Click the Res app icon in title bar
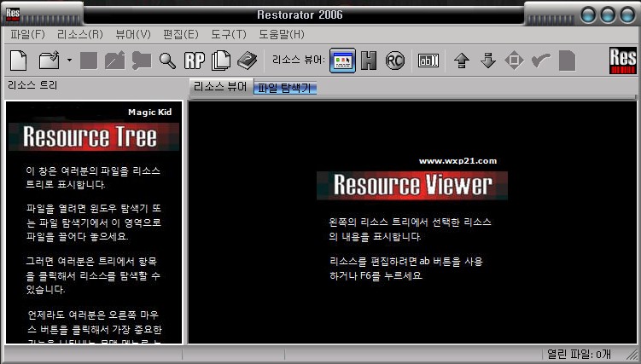 click(x=13, y=15)
